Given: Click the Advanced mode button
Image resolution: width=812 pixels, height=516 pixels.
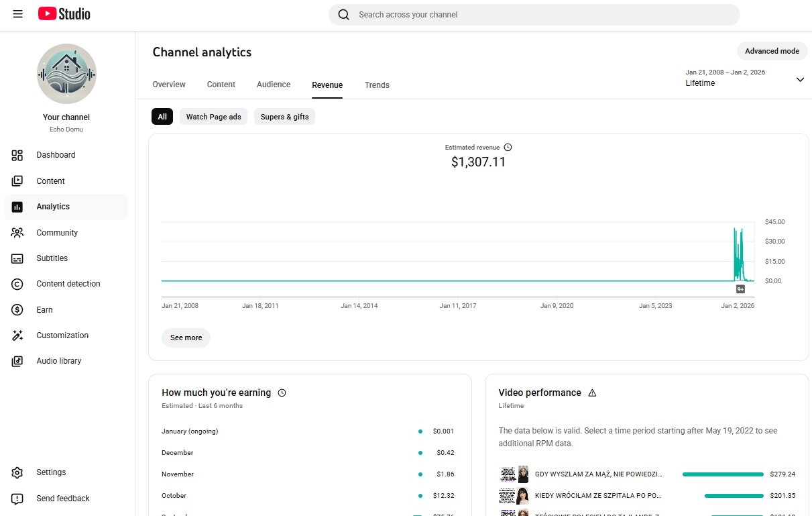Looking at the screenshot, I should tap(772, 51).
